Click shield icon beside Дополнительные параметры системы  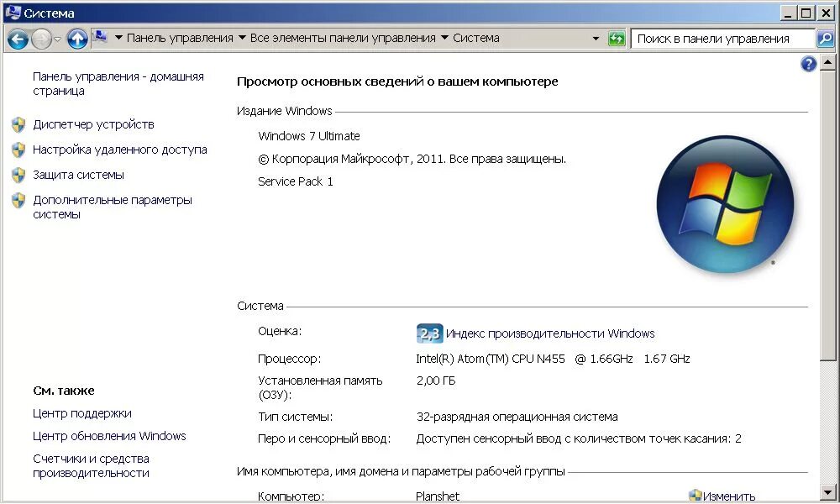tap(18, 200)
